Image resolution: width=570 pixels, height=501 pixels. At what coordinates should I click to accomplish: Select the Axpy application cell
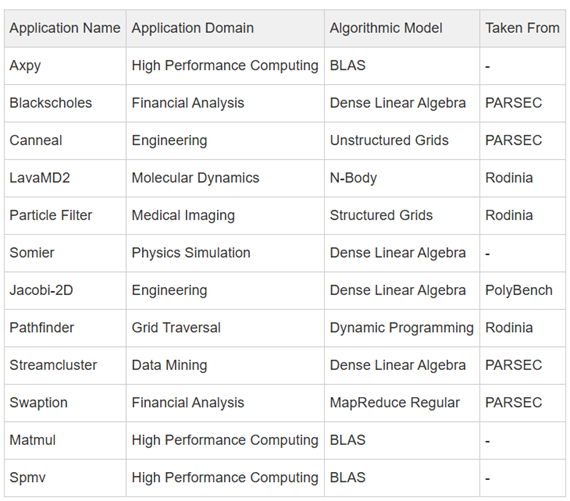(25, 66)
